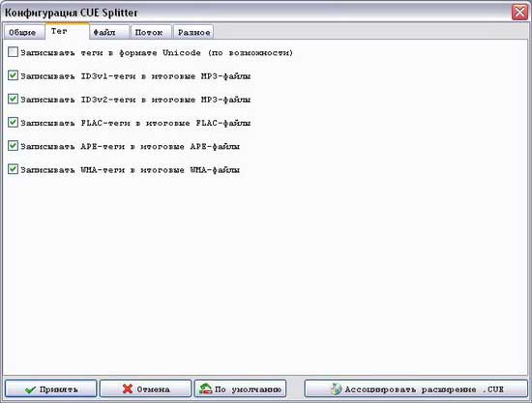Click the Отмена button
This screenshot has height=403, width=532.
pyautogui.click(x=145, y=389)
